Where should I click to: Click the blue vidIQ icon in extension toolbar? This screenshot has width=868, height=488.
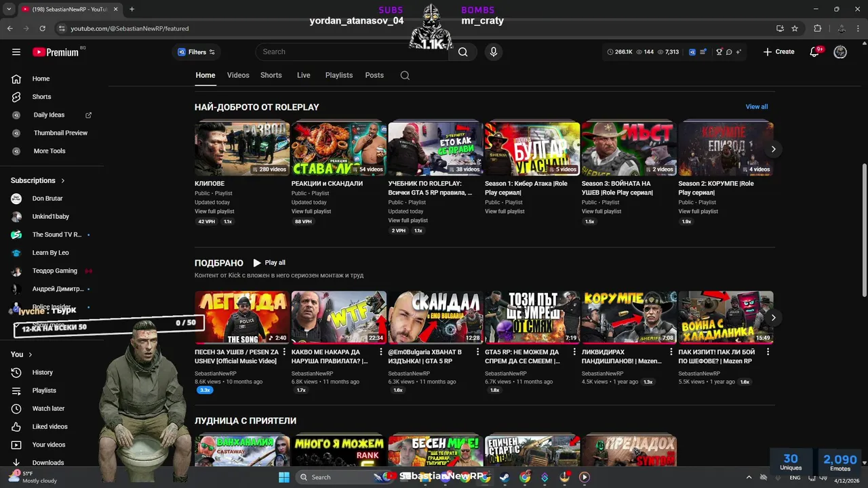click(x=692, y=52)
